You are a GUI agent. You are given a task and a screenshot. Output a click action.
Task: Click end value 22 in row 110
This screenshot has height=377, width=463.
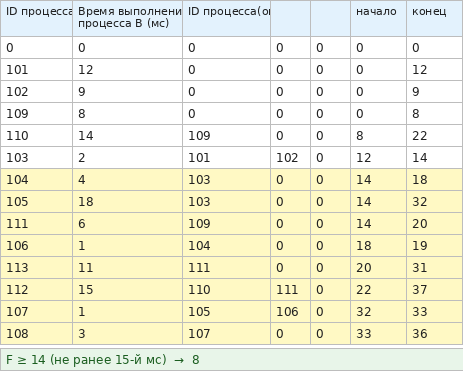(x=435, y=136)
